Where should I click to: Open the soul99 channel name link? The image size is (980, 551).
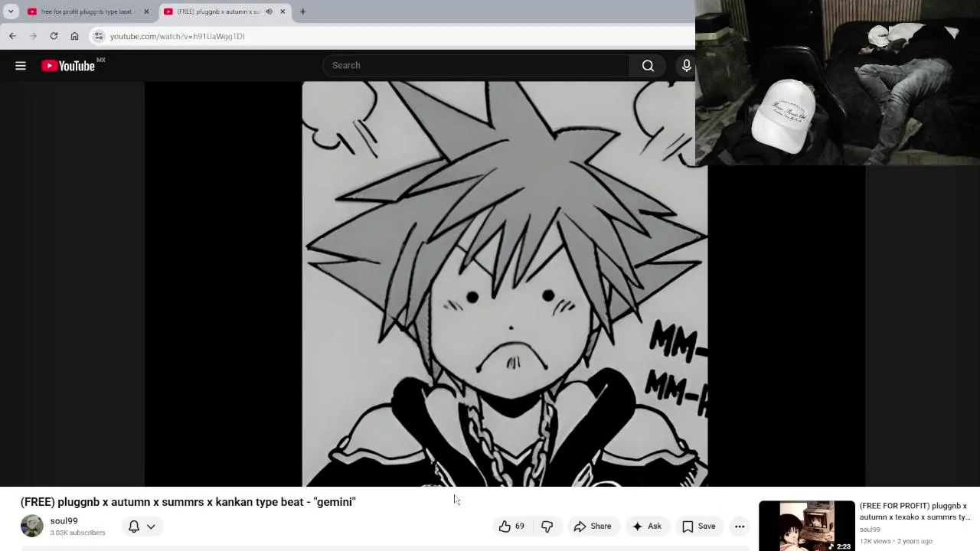(64, 521)
